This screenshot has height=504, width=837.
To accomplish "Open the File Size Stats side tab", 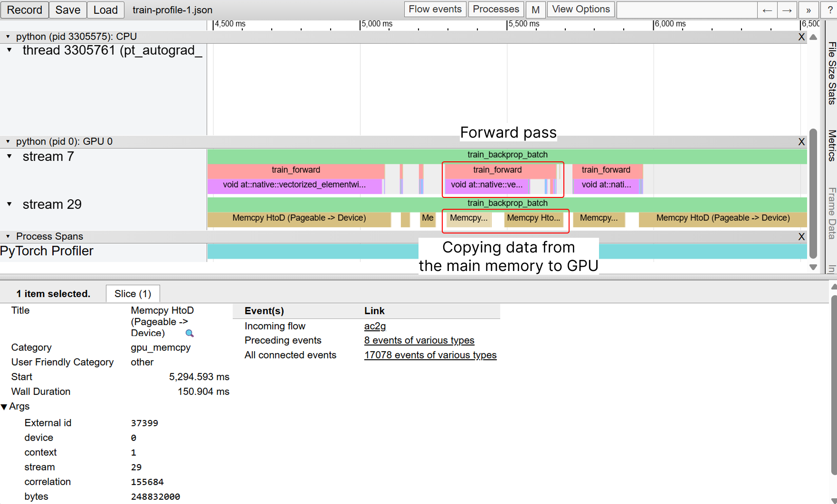I will tap(832, 73).
